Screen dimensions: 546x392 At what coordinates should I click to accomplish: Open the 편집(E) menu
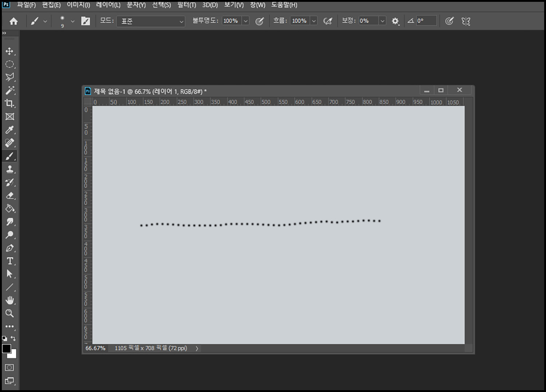tap(51, 5)
